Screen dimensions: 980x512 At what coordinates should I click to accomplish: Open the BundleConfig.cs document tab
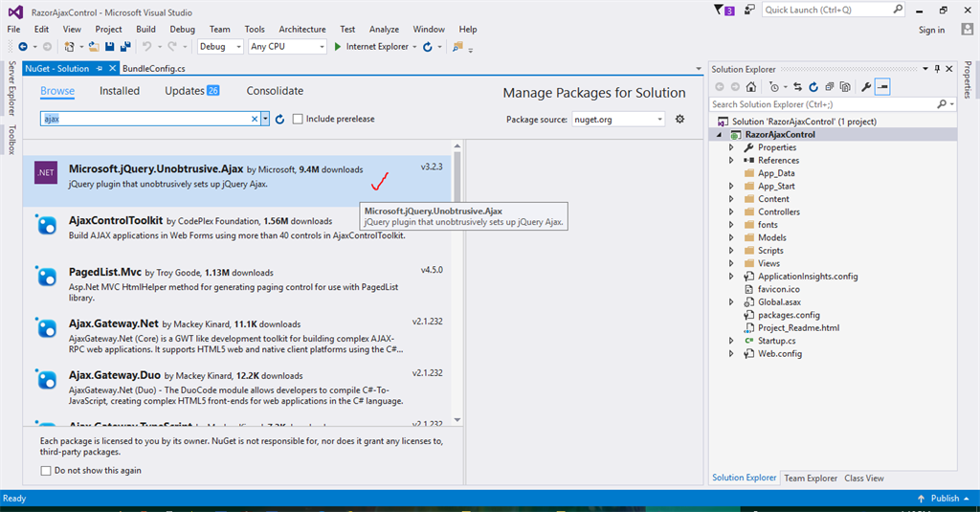coord(154,69)
